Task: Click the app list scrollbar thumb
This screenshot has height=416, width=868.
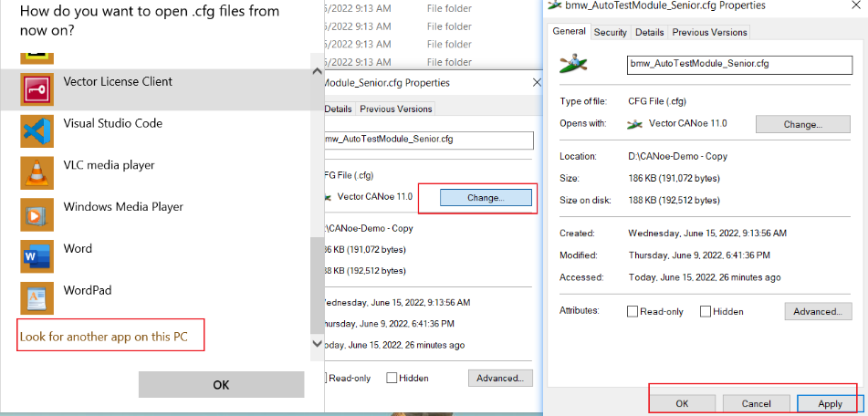Action: tap(318, 286)
